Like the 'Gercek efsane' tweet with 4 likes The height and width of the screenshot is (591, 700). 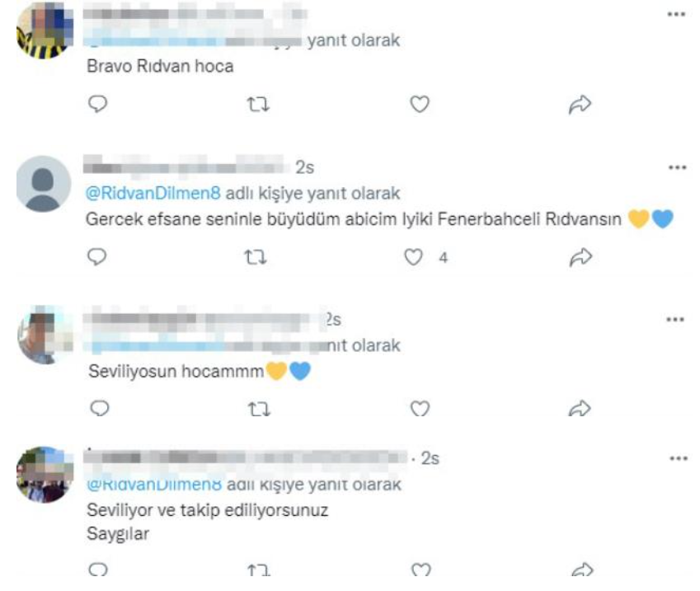pyautogui.click(x=413, y=257)
